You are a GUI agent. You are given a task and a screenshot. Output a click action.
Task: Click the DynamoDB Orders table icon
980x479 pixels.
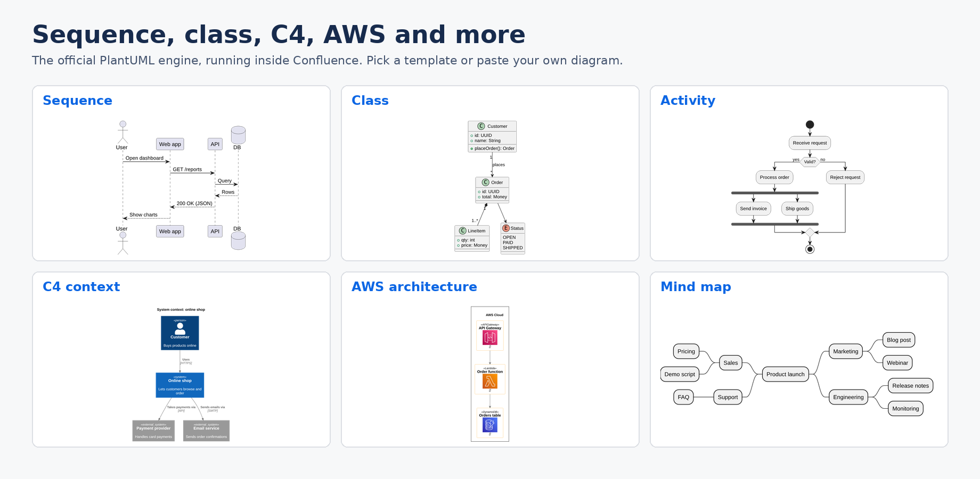(490, 425)
